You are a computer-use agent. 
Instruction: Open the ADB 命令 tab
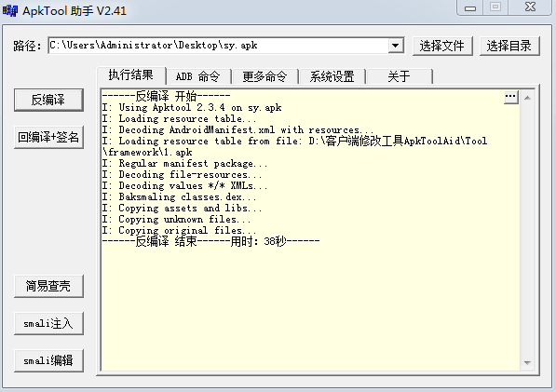coord(197,76)
